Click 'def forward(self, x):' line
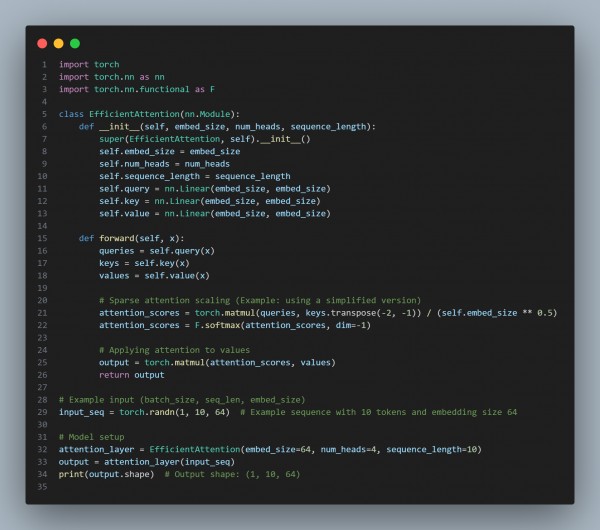The width and height of the screenshot is (600, 530). 131,238
